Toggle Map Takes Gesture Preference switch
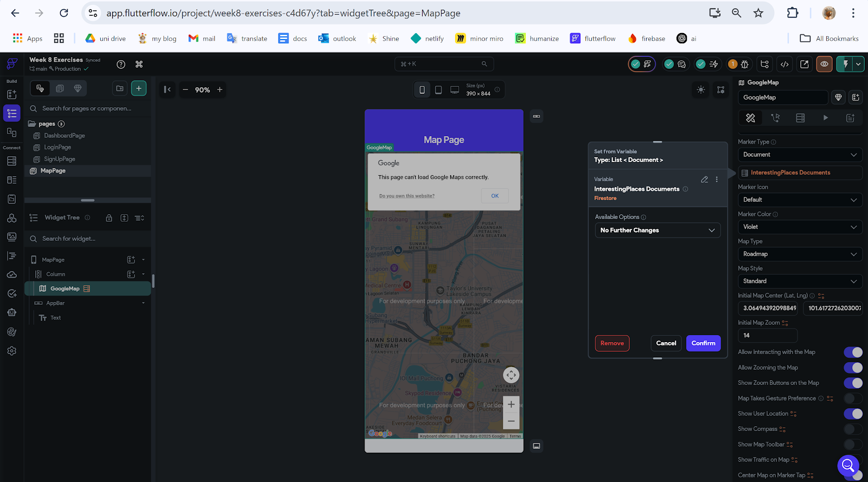This screenshot has width=868, height=482. coord(853,399)
